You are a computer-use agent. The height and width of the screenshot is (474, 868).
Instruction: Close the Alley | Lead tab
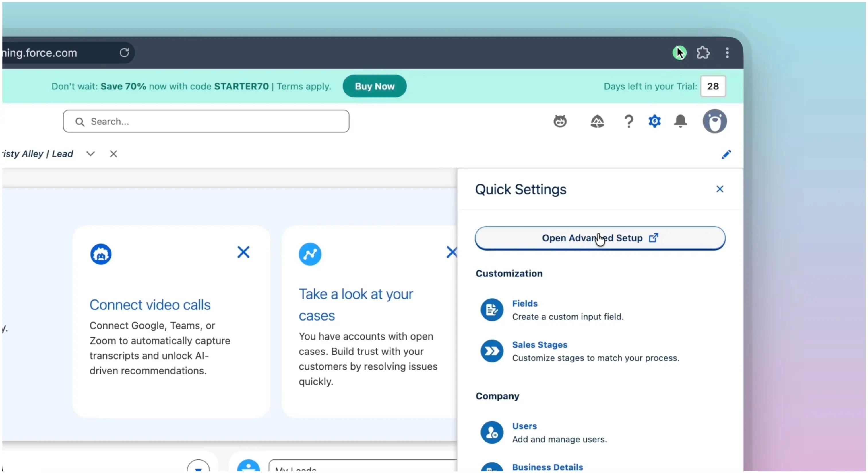click(113, 154)
